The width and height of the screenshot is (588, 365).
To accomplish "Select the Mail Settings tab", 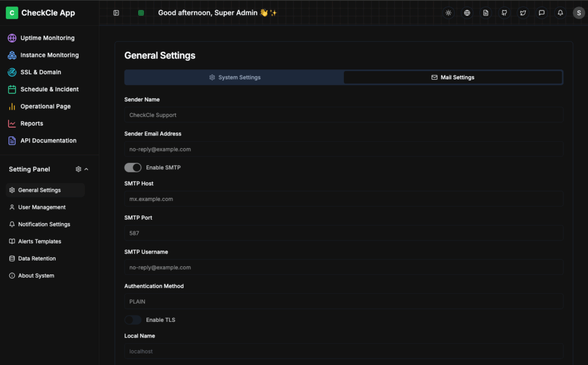I will pos(452,77).
